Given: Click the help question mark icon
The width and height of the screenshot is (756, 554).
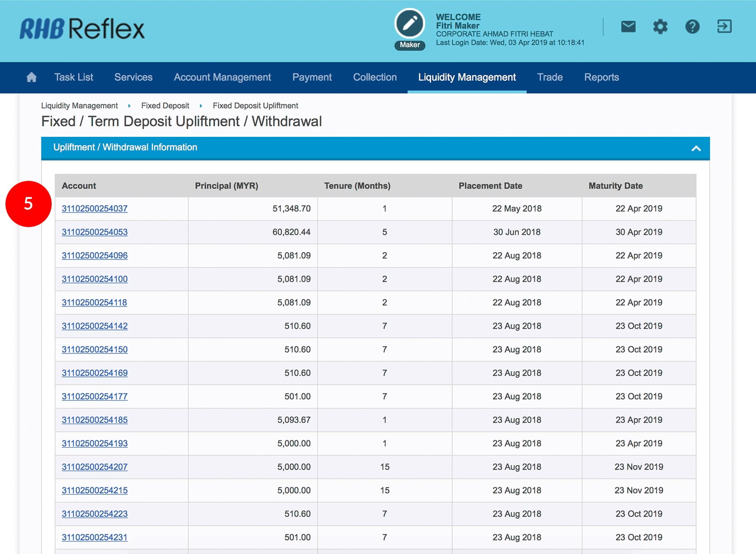Looking at the screenshot, I should (x=692, y=27).
